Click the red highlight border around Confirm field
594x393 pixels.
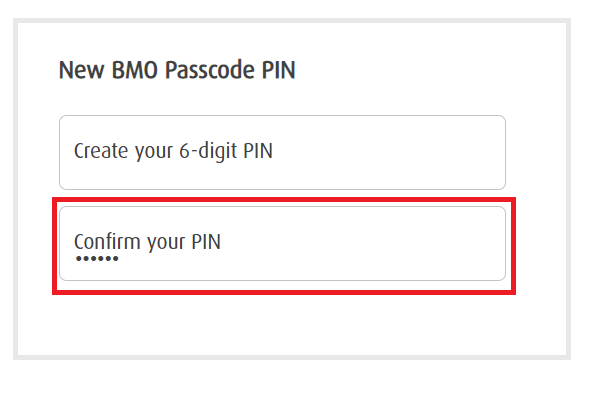pos(284,199)
